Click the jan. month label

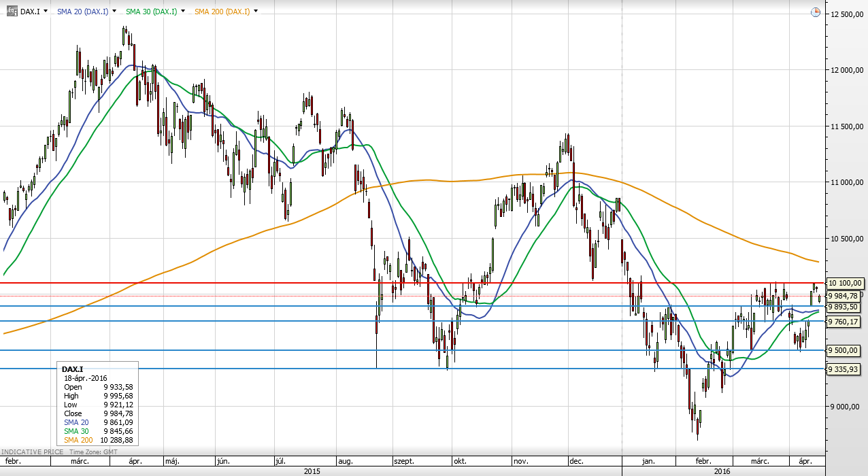click(x=648, y=461)
